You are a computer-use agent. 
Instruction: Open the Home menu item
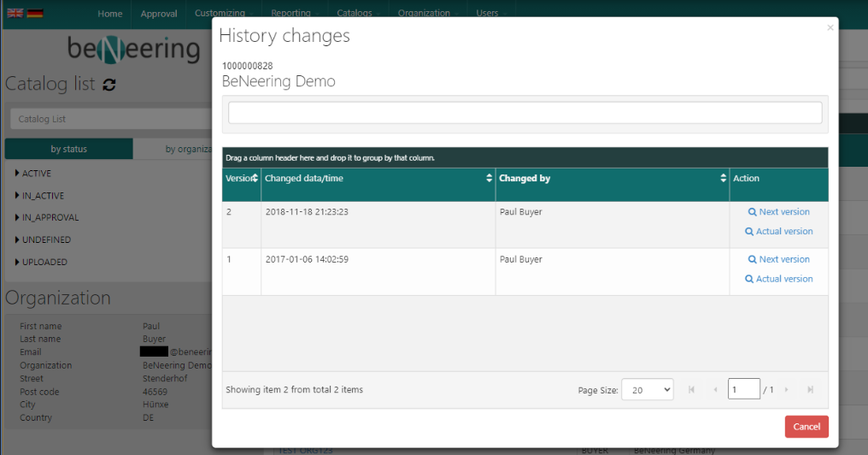click(x=109, y=14)
